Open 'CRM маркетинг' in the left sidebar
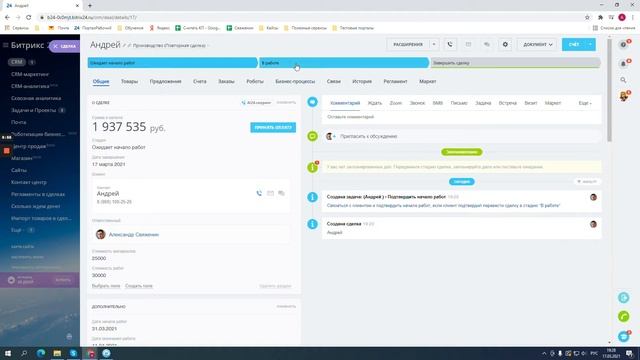 [x=30, y=74]
